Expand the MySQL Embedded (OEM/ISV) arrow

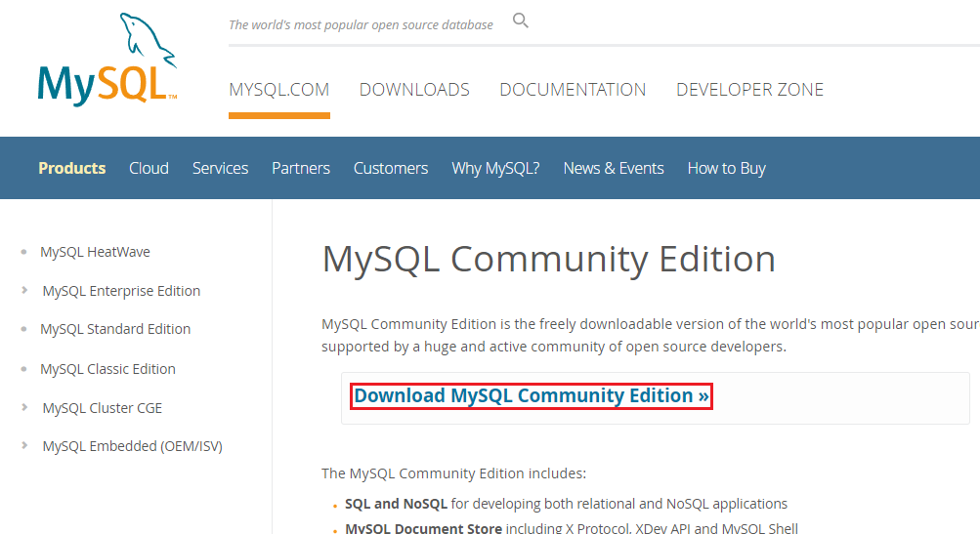click(x=24, y=445)
